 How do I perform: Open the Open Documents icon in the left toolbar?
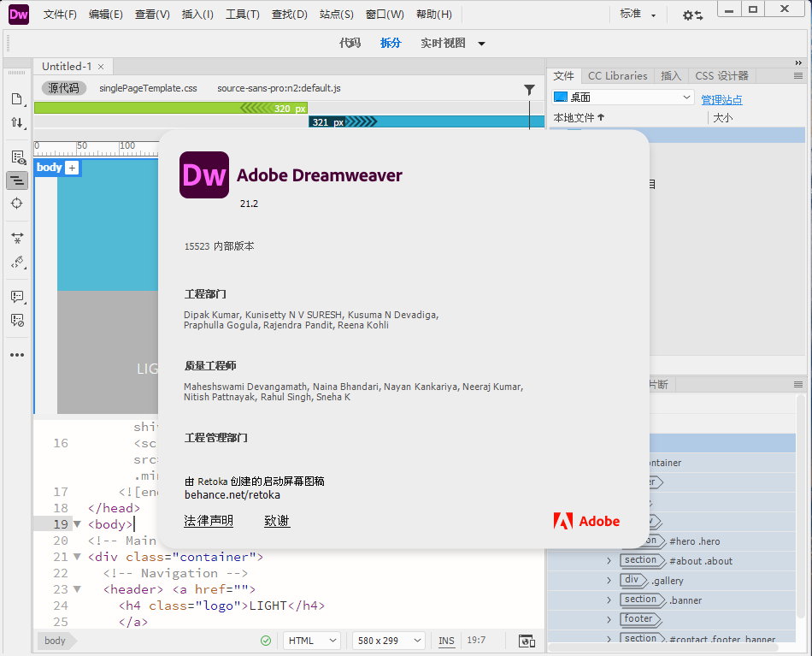(17, 99)
